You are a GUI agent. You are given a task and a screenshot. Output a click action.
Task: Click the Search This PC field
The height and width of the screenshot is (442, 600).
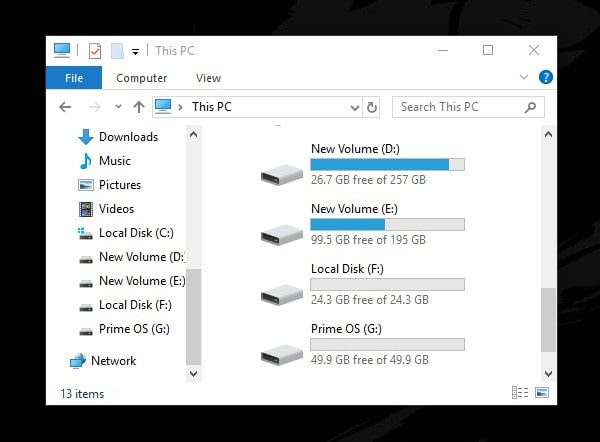[x=468, y=107]
